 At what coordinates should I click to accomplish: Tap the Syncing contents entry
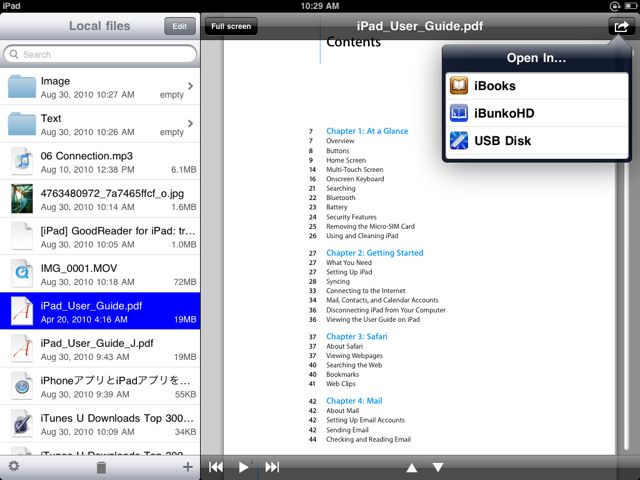coord(338,281)
